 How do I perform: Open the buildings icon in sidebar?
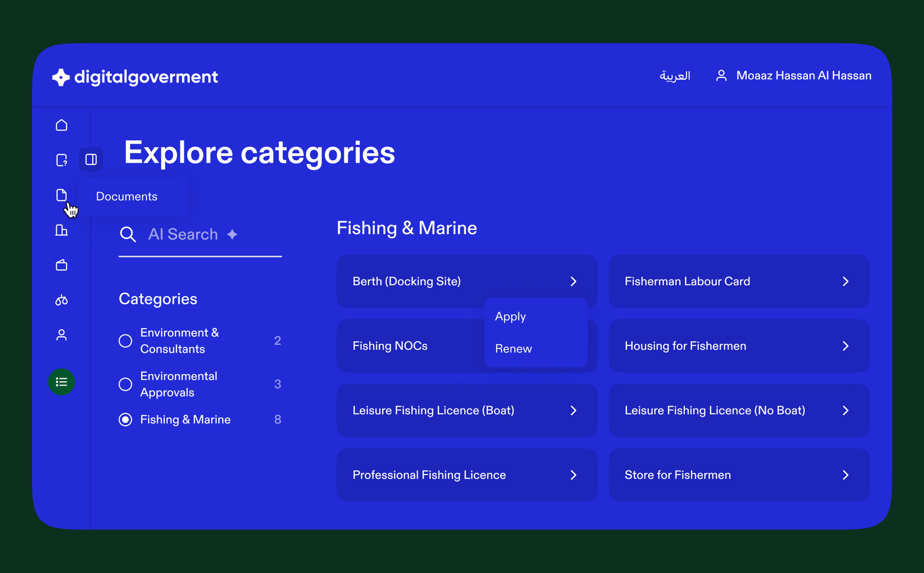[61, 230]
